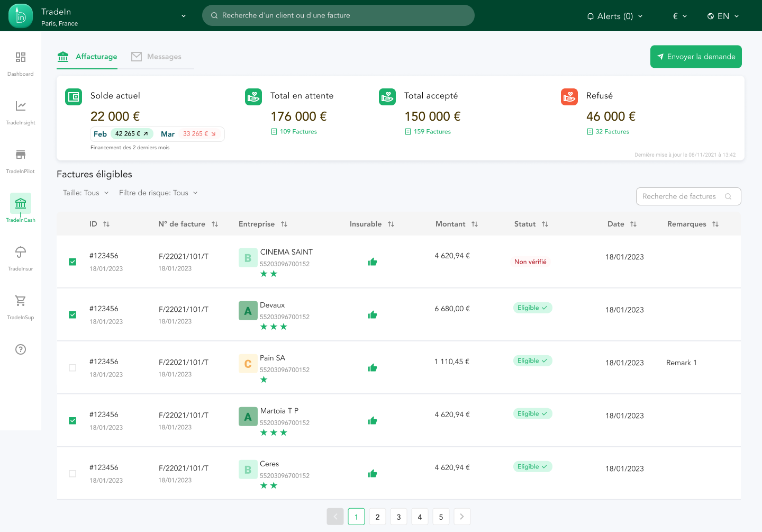762x532 pixels.
Task: Click the Recherche de factures field
Action: point(680,196)
